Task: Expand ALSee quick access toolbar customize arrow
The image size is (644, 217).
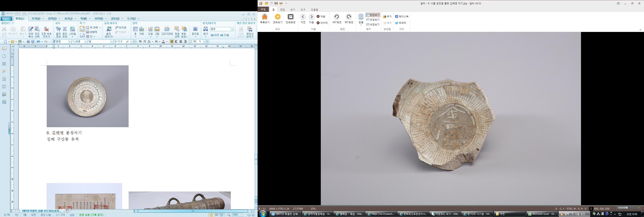Action: [x=286, y=3]
